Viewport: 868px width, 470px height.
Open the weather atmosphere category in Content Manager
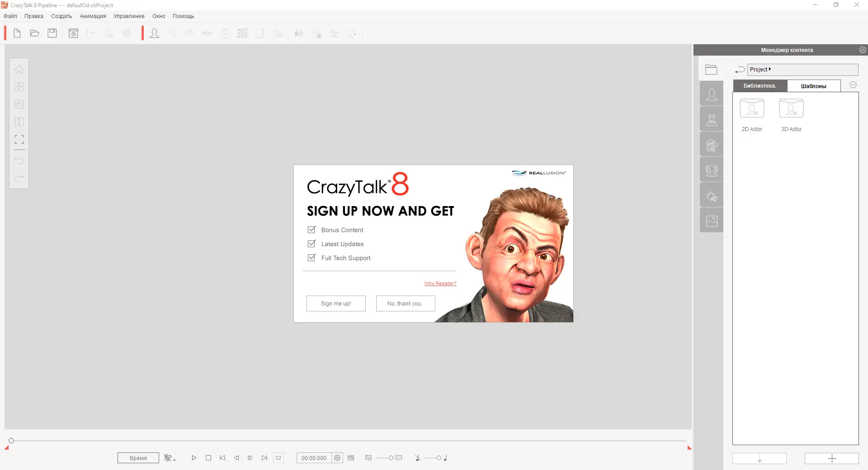pos(712,195)
